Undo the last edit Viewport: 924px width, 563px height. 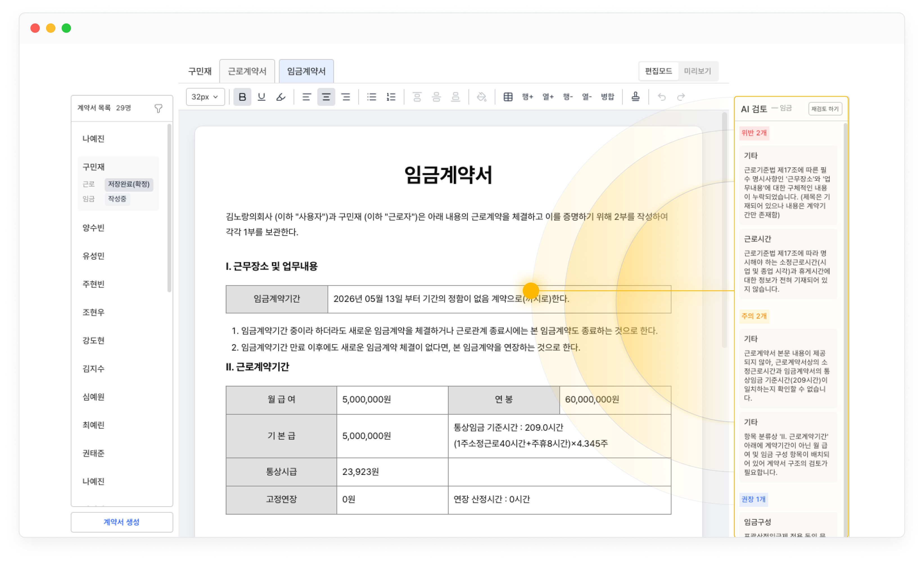(x=661, y=97)
